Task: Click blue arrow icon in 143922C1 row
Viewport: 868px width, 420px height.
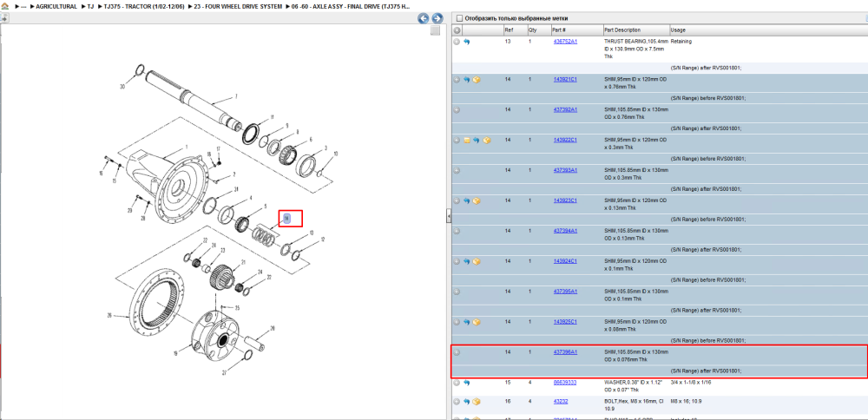Action: click(476, 141)
